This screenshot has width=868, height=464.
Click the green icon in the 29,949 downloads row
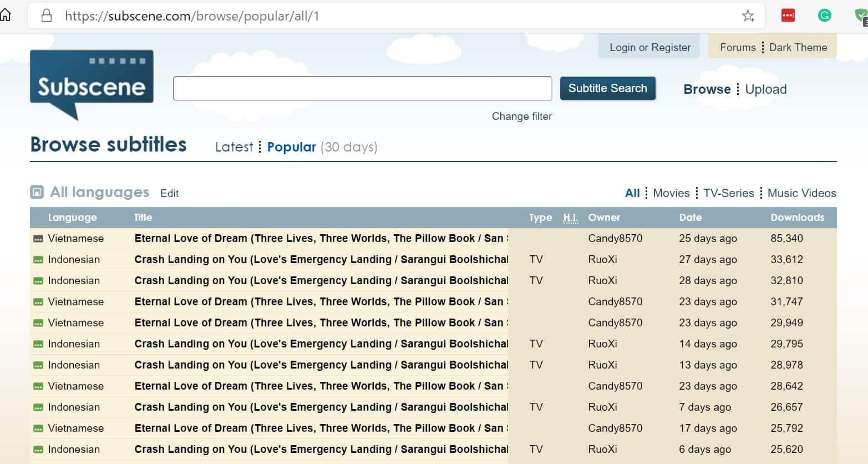[38, 323]
